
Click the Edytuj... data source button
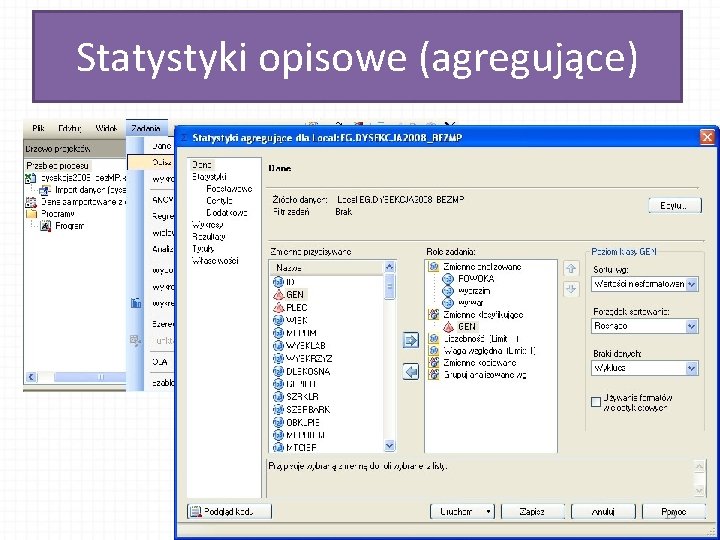click(675, 205)
